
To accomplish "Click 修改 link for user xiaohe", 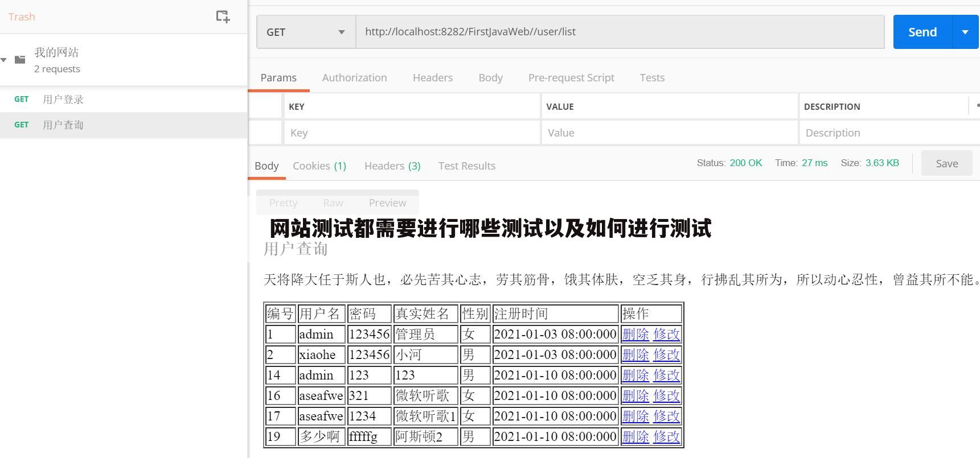I will pyautogui.click(x=666, y=354).
